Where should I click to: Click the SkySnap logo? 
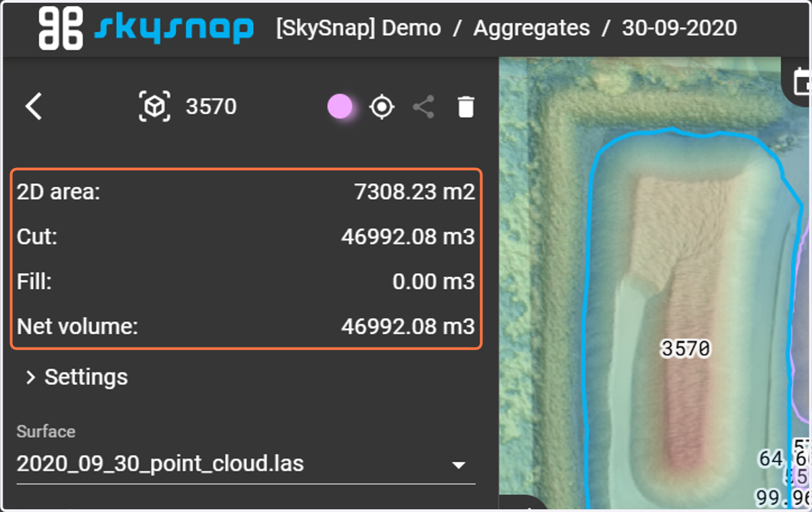click(x=146, y=28)
